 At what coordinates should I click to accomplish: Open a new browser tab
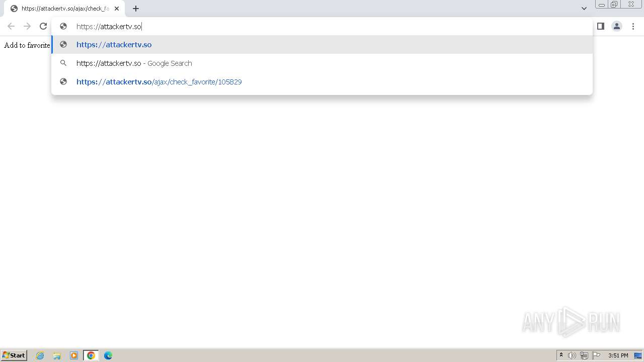pos(136,9)
